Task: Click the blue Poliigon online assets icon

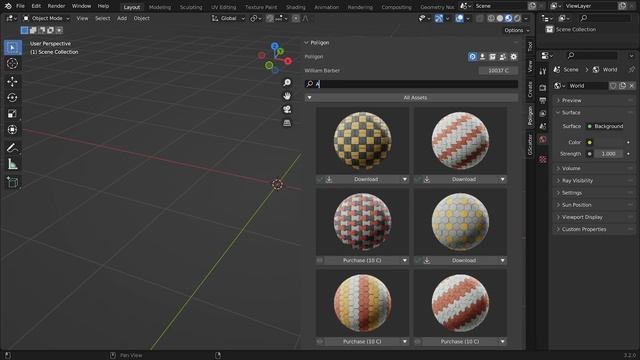Action: tap(472, 57)
